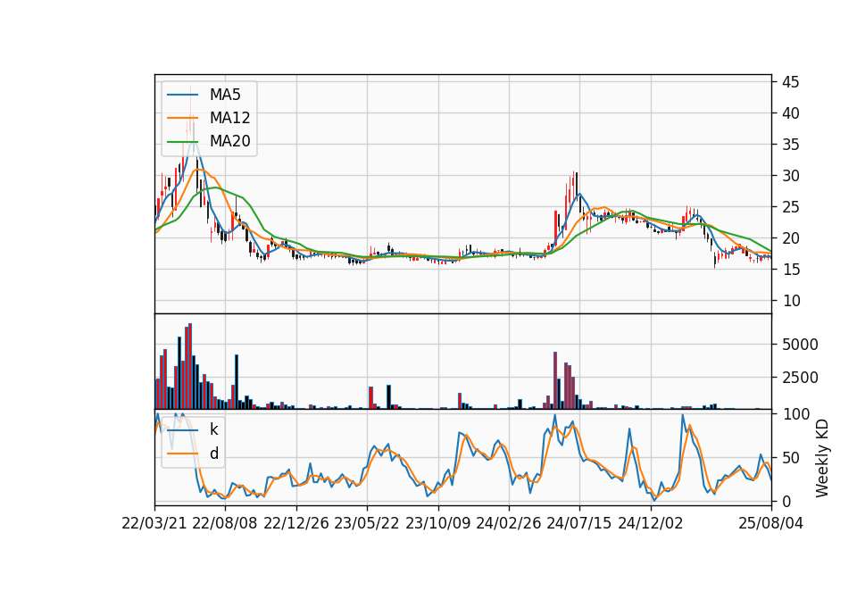Click the price axis value 45
This screenshot has width=857, height=616.
pyautogui.click(x=791, y=82)
